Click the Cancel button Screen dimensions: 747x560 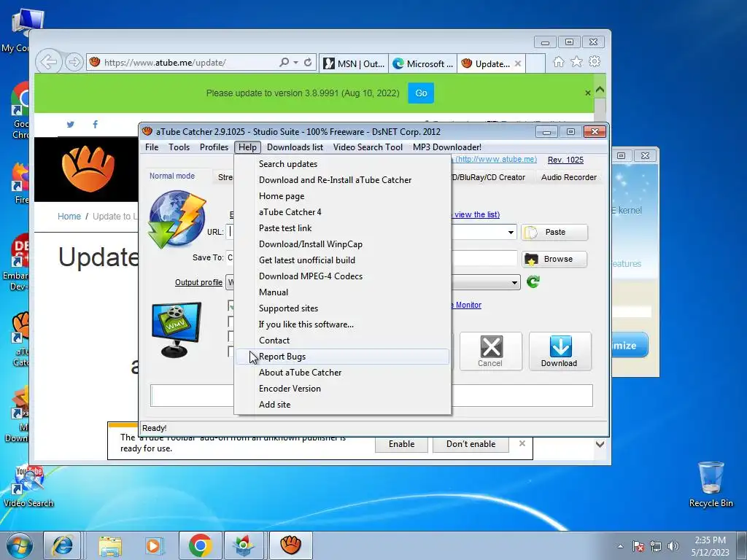[491, 351]
